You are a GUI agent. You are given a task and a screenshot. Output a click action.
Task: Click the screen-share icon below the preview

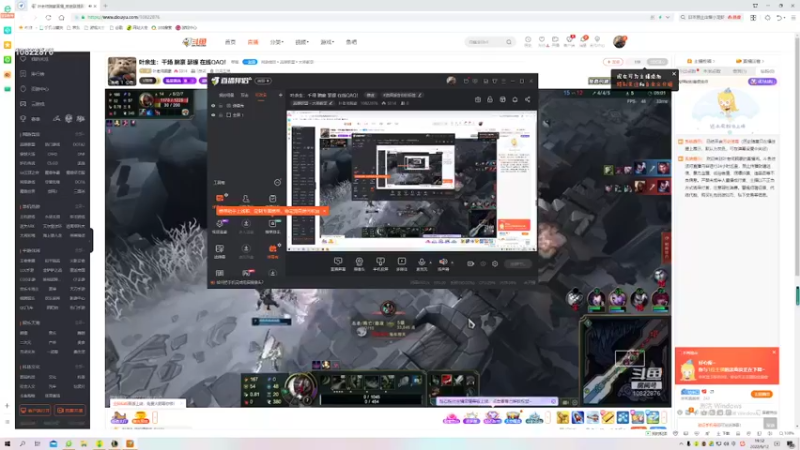pyautogui.click(x=338, y=263)
